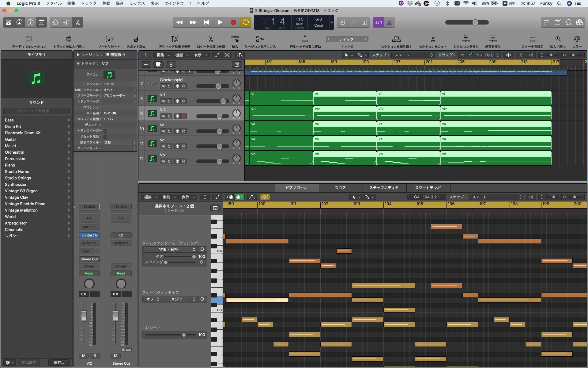Open the Mix menu in the menu bar
Viewport: 588px width, 368px height.
137,3
